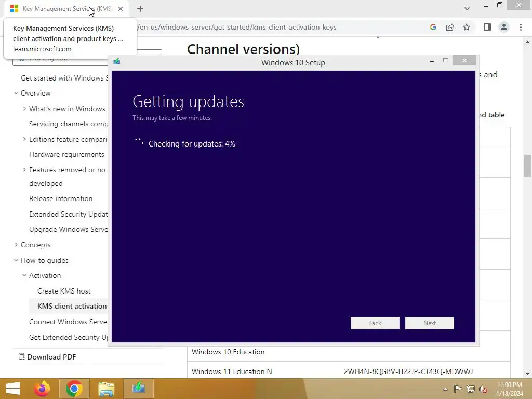
Task: Open the network tray icon
Action: click(x=471, y=389)
